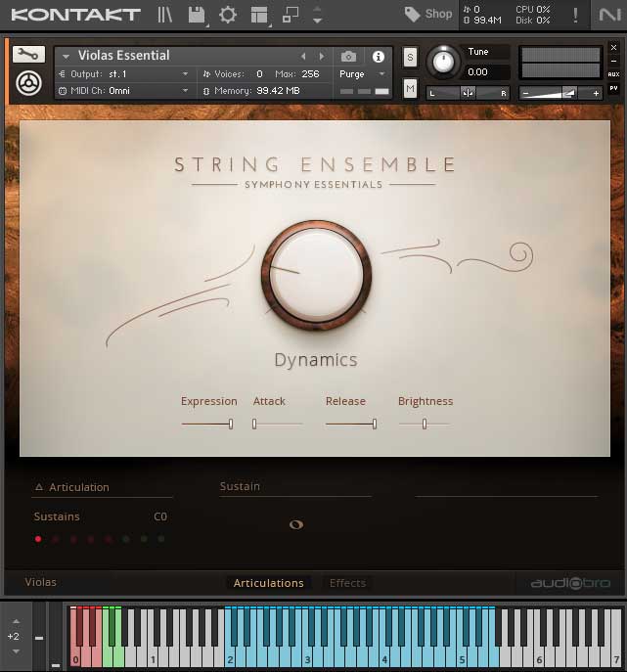Click the save floppy disk icon

tap(197, 15)
